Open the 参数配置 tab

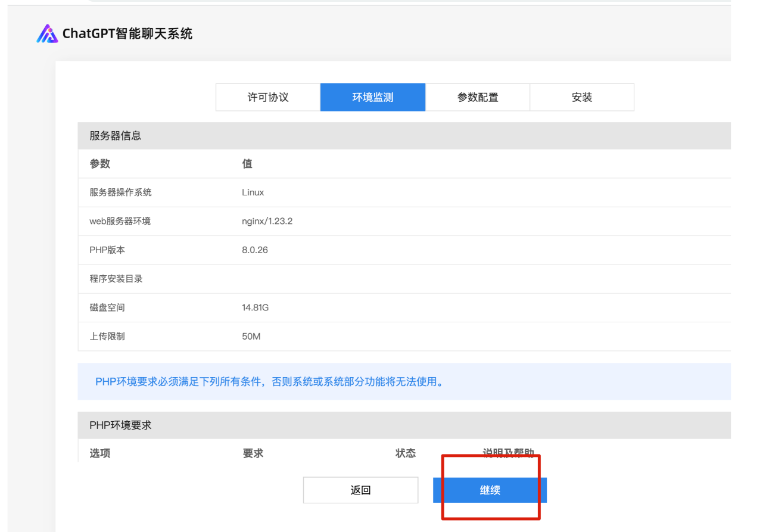point(478,97)
